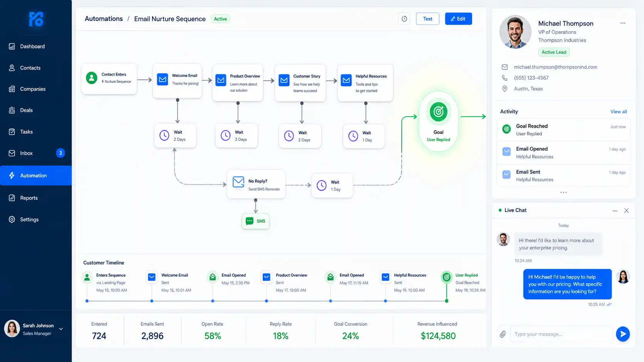The image size is (644, 362).
Task: Select the No Reply? SMS reminder node
Action: pyautogui.click(x=256, y=184)
